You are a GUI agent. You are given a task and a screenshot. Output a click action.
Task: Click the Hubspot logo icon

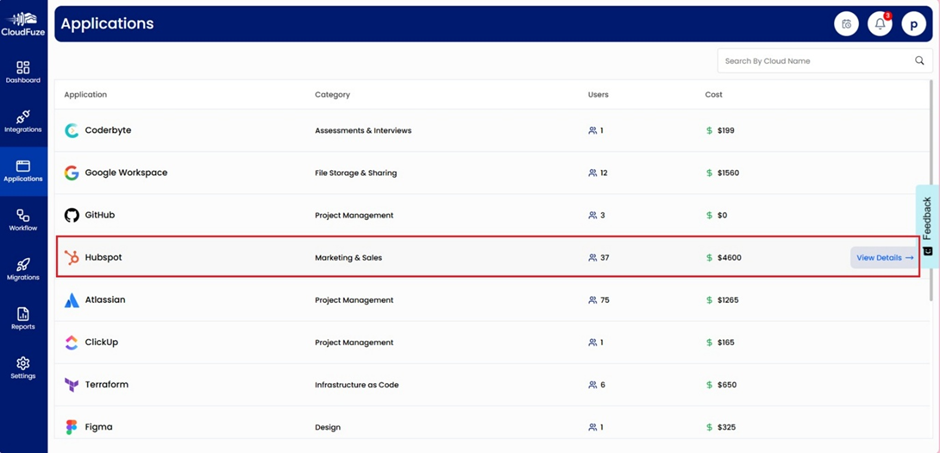[71, 258]
